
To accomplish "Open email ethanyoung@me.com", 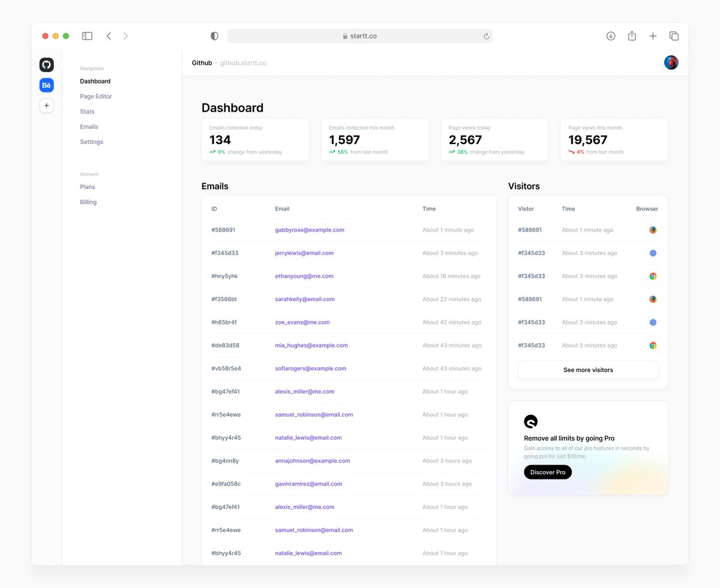I will (304, 276).
